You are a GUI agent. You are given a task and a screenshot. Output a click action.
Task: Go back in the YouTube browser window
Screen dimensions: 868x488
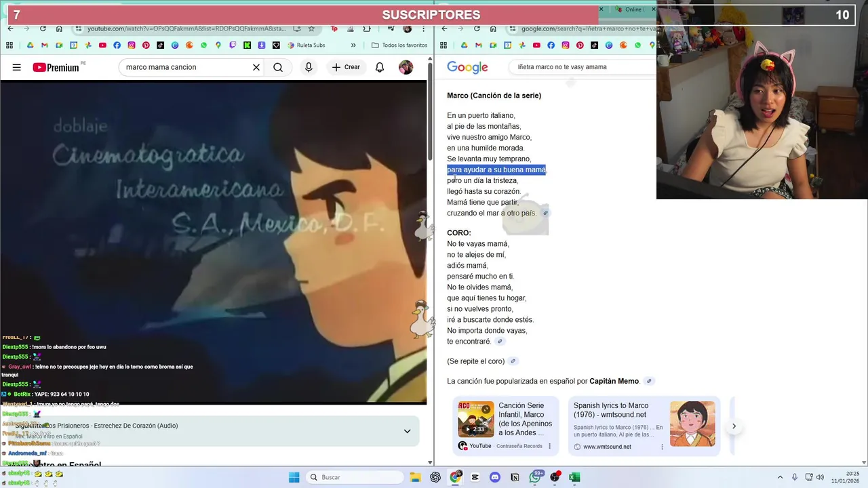tap(10, 28)
